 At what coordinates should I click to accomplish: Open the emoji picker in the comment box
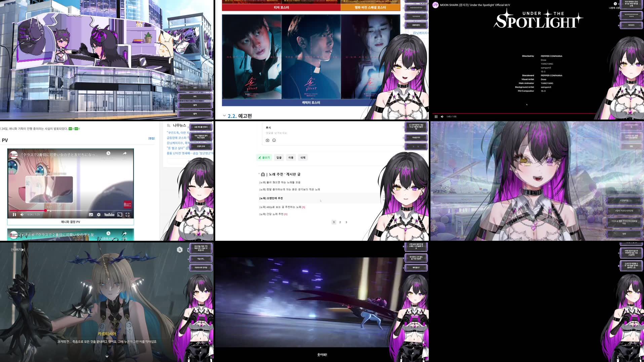(273, 140)
